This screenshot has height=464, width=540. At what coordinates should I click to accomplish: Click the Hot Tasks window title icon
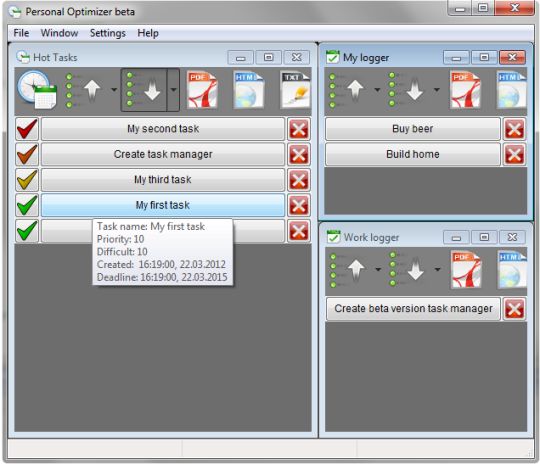click(x=23, y=57)
